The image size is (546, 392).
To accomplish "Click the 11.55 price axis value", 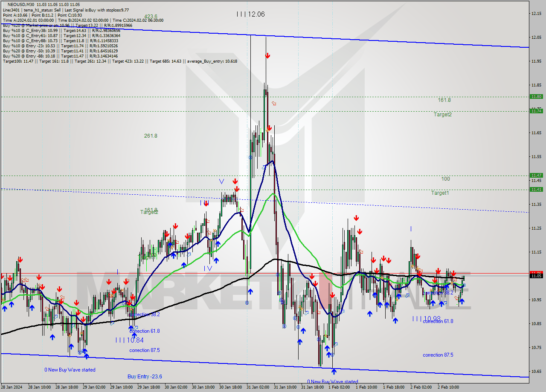I will 536,157.
